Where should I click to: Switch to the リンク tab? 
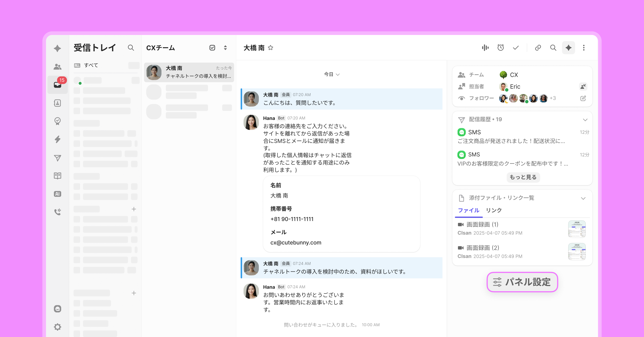coord(494,210)
